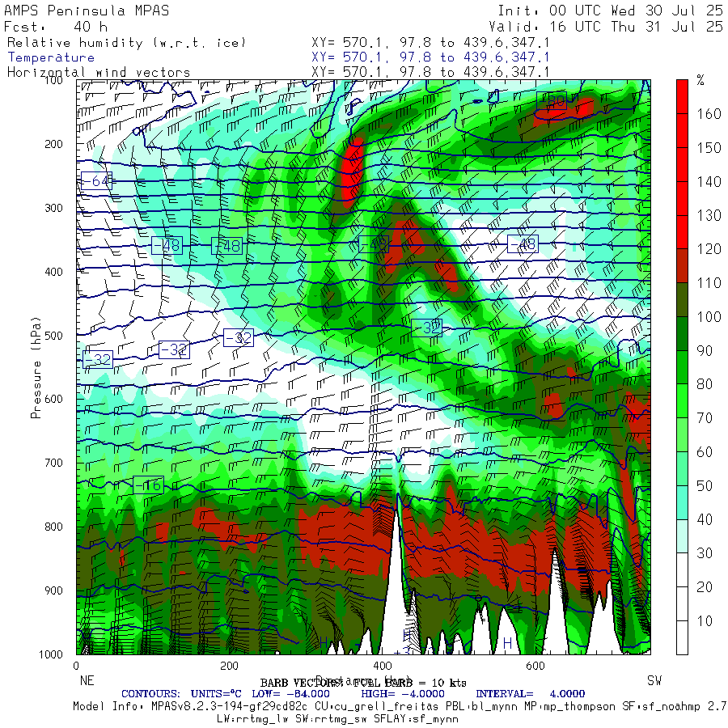The width and height of the screenshot is (728, 728).
Task: Click the 'SF:sf_noahmp' scheme text
Action: pos(661,707)
